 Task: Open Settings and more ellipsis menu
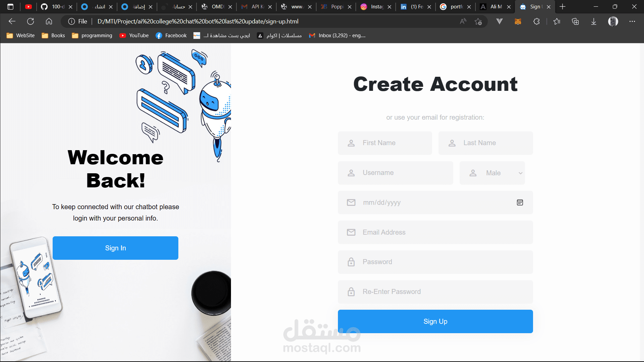632,21
